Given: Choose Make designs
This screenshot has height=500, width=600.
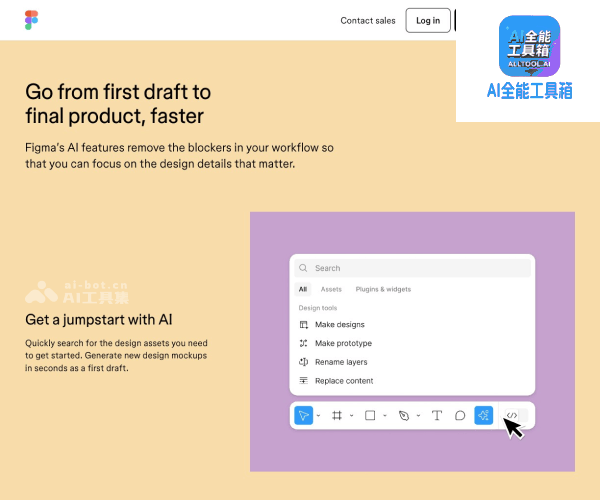Looking at the screenshot, I should [x=340, y=325].
